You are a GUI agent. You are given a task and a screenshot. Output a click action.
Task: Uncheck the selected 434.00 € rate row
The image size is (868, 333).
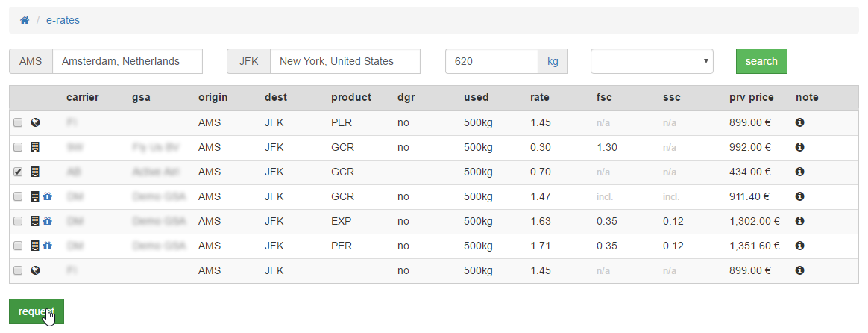coord(18,172)
